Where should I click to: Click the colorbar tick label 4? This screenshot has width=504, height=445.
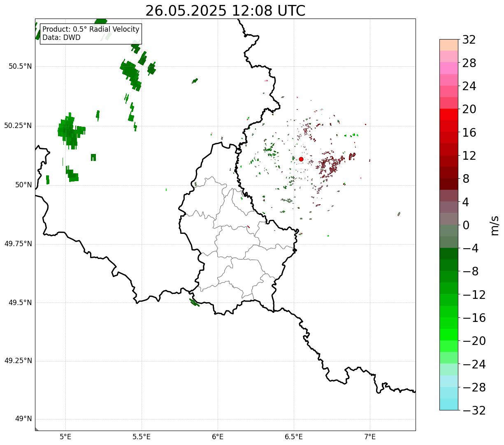tap(466, 202)
